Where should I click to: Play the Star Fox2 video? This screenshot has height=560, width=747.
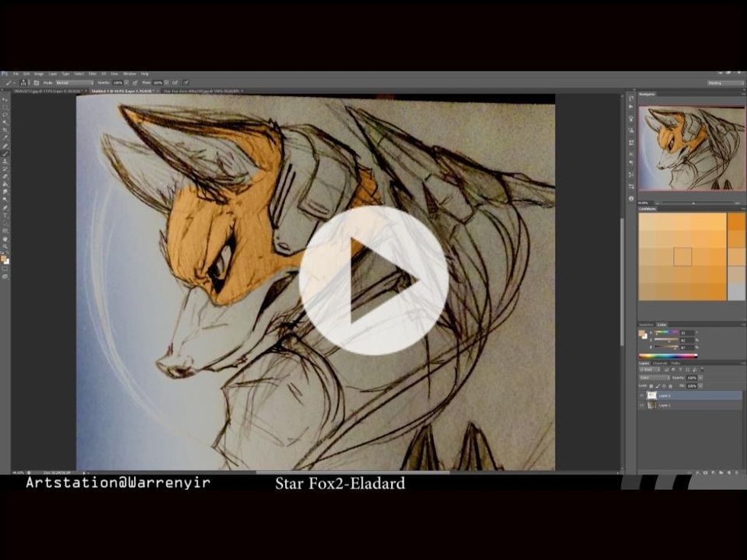(x=373, y=280)
